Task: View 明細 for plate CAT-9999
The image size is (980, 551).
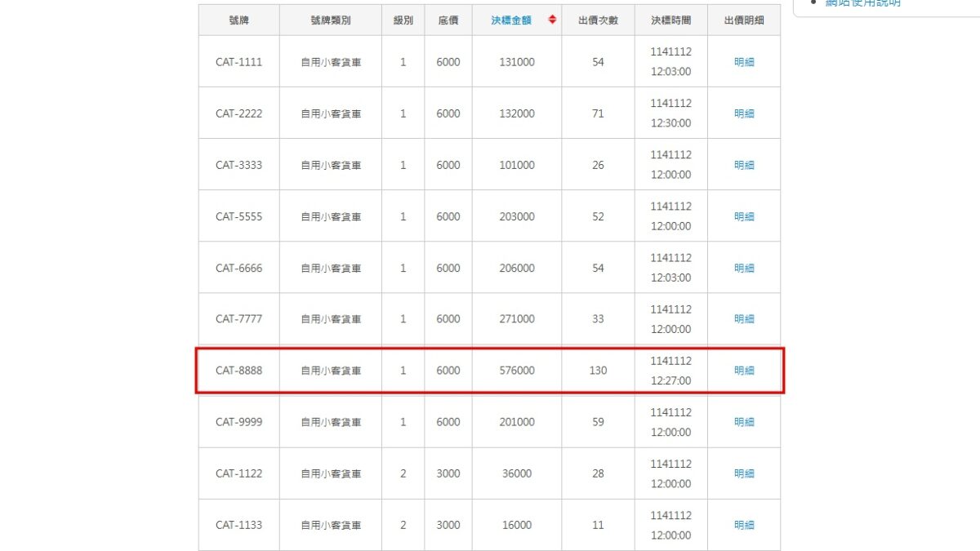Action: click(744, 422)
